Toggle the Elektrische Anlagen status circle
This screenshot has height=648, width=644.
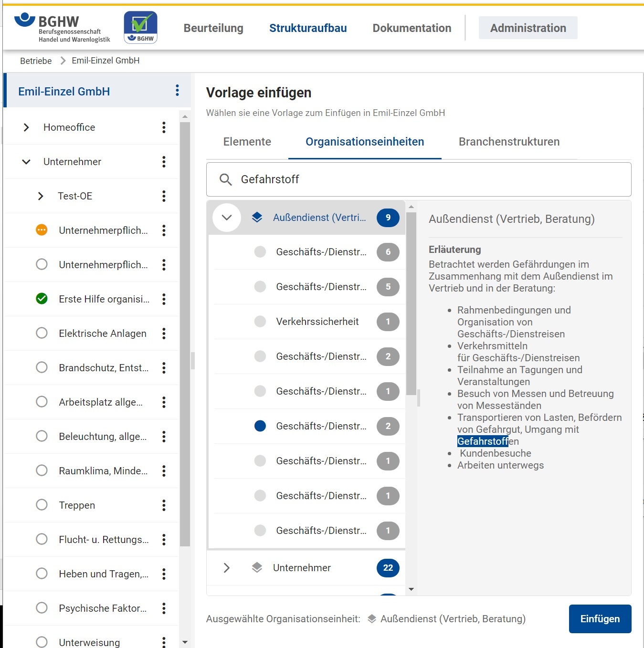[42, 333]
